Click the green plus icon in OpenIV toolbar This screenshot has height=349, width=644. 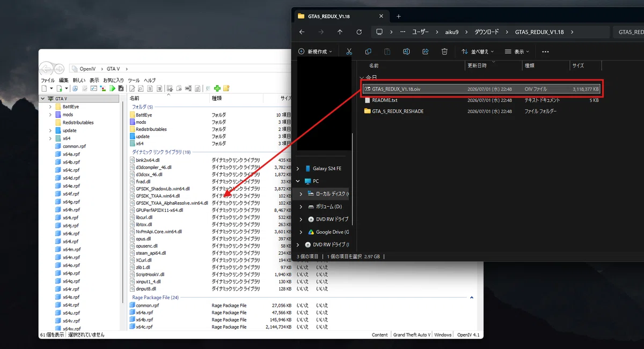click(x=217, y=88)
